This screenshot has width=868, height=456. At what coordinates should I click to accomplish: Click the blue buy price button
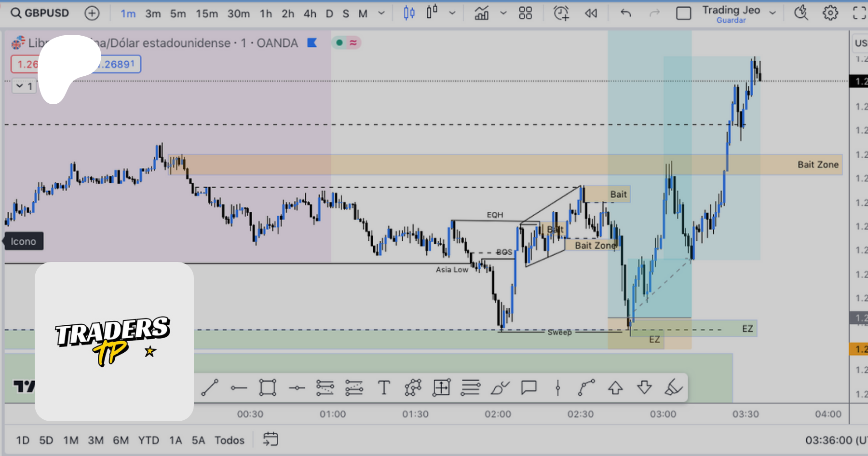point(118,64)
